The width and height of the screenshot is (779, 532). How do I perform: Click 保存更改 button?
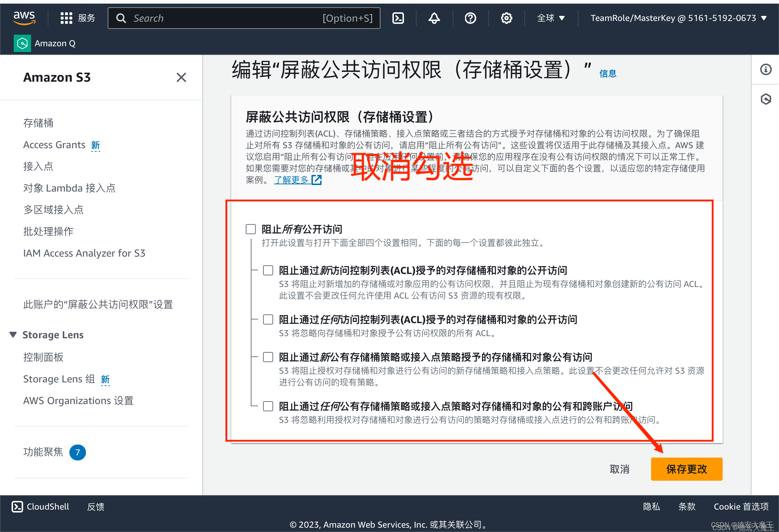[687, 469]
